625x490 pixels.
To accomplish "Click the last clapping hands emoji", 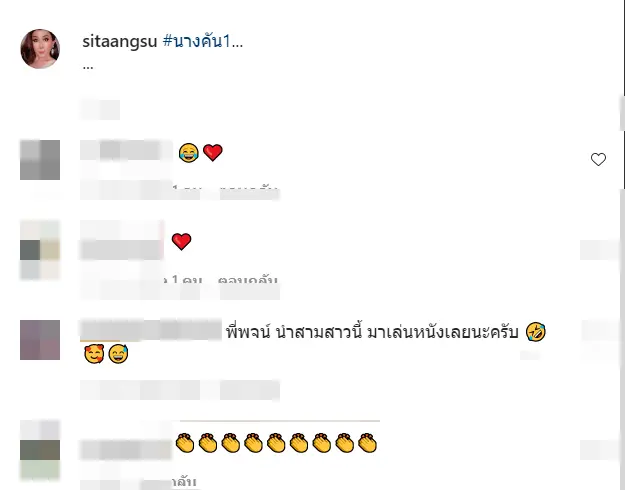I will (368, 443).
